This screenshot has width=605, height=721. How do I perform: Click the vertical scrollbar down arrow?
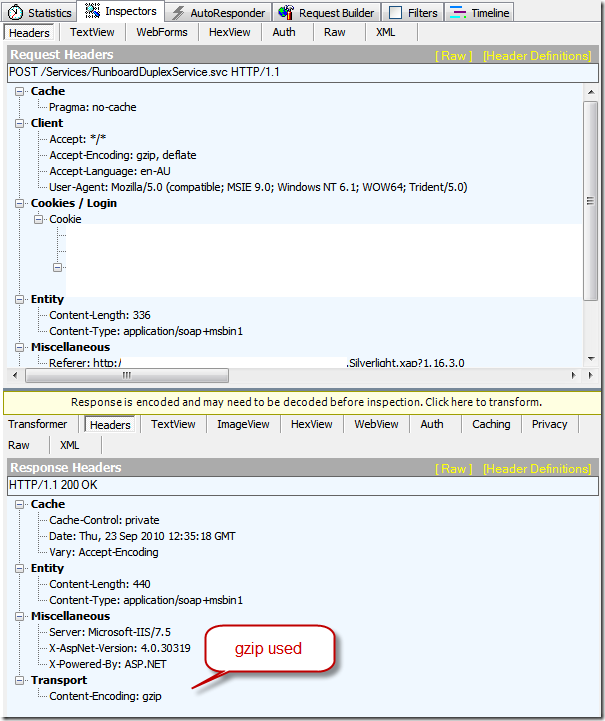point(591,359)
